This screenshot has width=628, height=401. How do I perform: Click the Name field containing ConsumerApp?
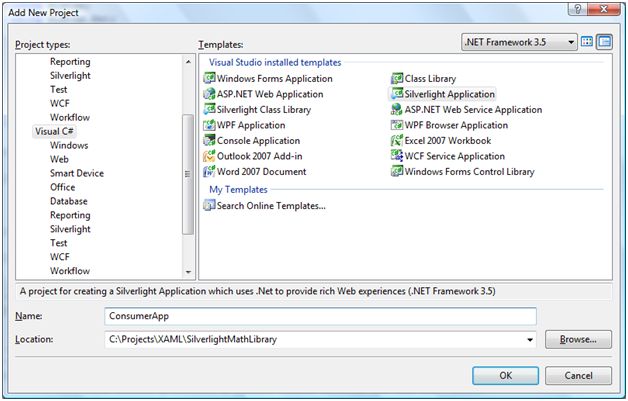coord(320,316)
